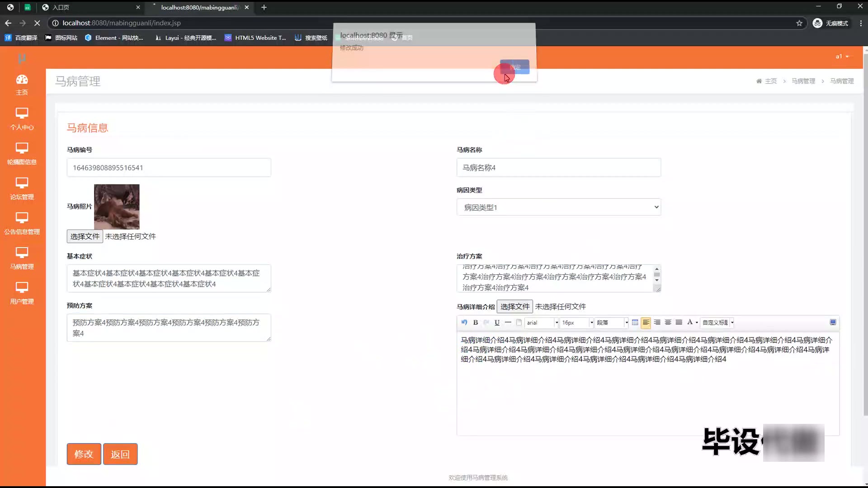The height and width of the screenshot is (488, 868).
Task: Click the 马病编号 input field
Action: [169, 168]
